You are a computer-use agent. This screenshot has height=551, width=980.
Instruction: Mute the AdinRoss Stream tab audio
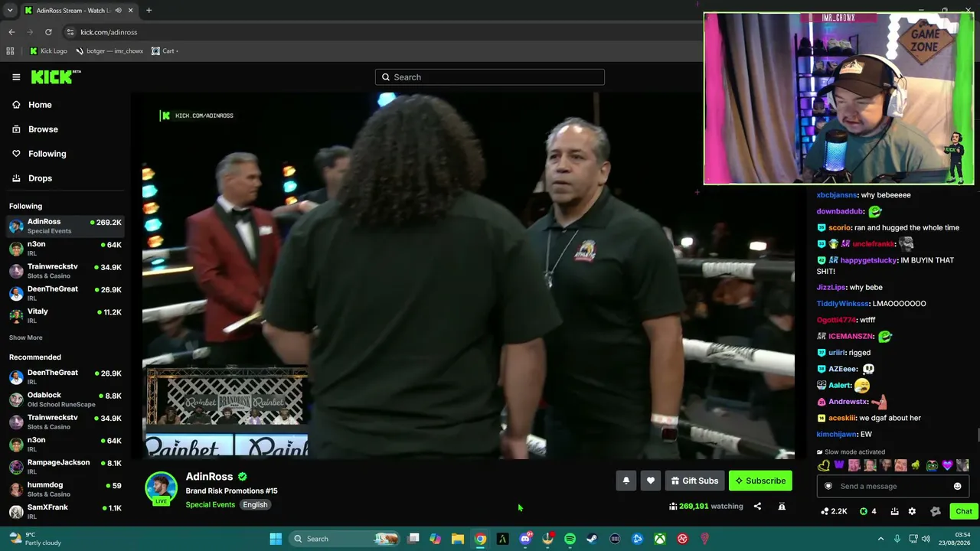118,11
